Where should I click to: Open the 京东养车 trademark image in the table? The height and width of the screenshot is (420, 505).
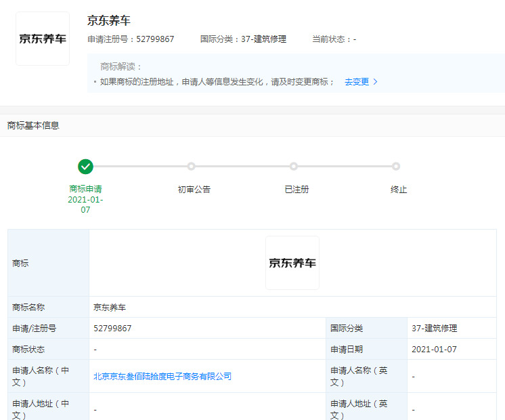point(292,263)
